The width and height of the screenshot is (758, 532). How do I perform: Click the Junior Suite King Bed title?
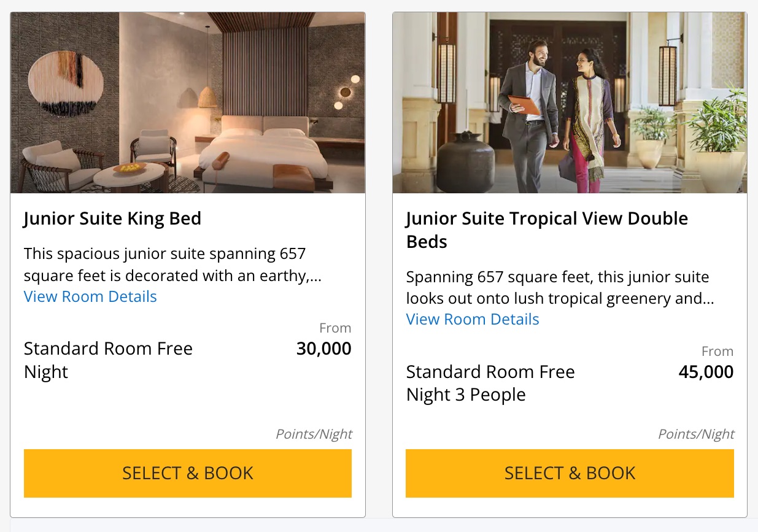[112, 218]
